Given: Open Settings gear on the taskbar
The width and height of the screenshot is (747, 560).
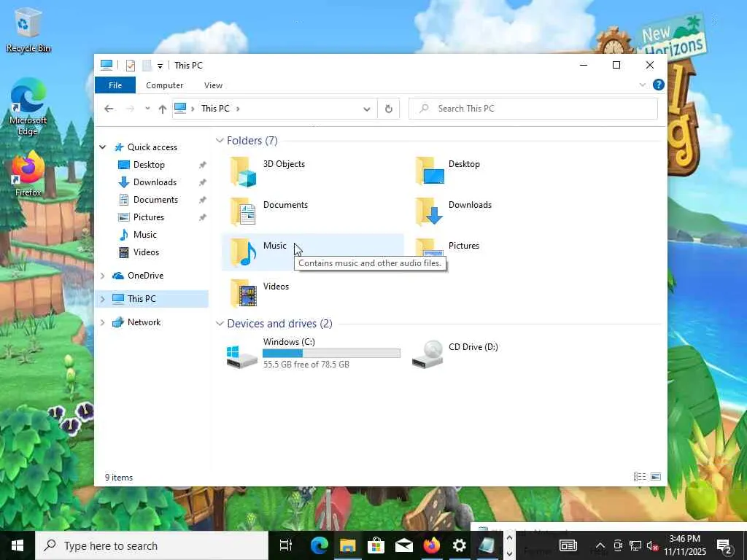Looking at the screenshot, I should (x=460, y=545).
